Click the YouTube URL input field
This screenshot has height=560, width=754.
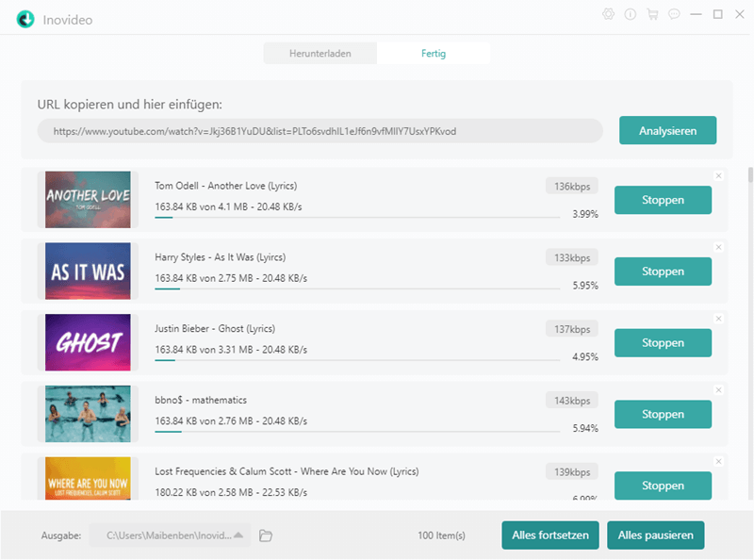pos(320,131)
